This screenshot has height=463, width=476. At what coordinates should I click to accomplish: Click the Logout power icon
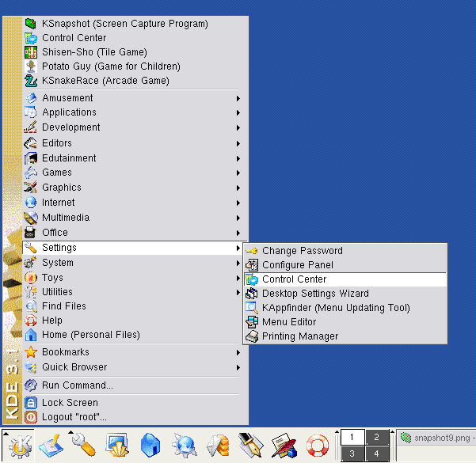coord(31,417)
